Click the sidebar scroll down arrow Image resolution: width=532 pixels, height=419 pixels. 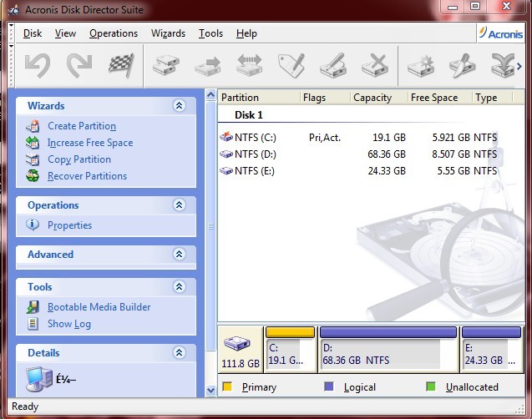pyautogui.click(x=211, y=390)
